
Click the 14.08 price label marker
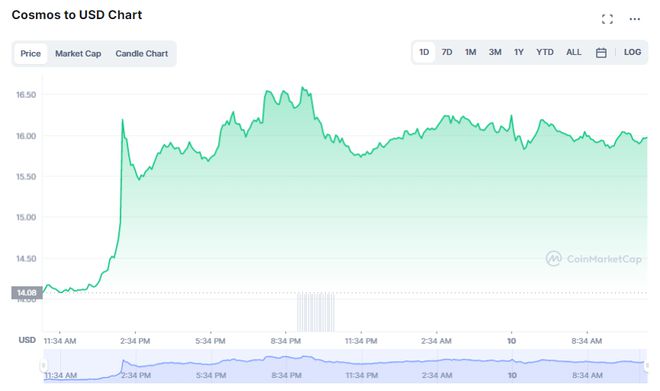(x=27, y=293)
